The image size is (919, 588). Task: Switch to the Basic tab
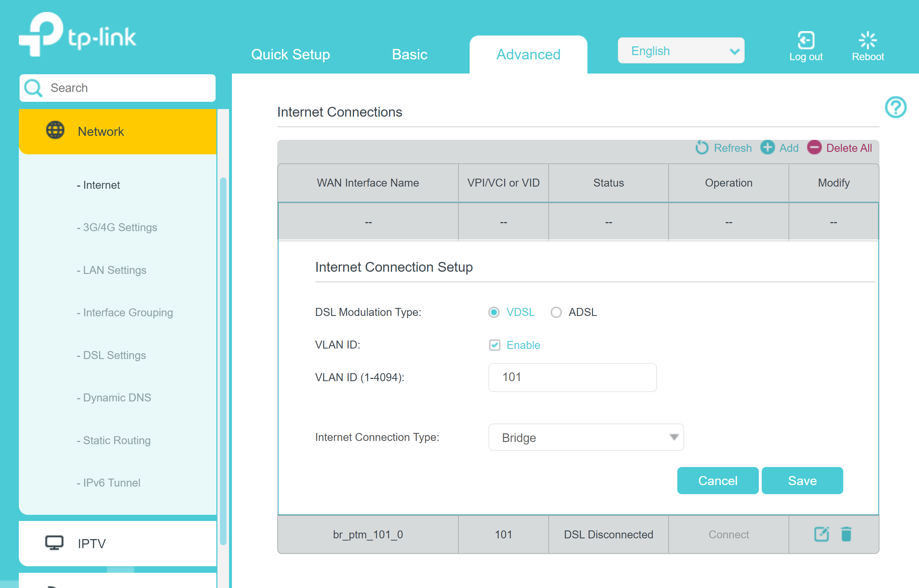point(409,54)
